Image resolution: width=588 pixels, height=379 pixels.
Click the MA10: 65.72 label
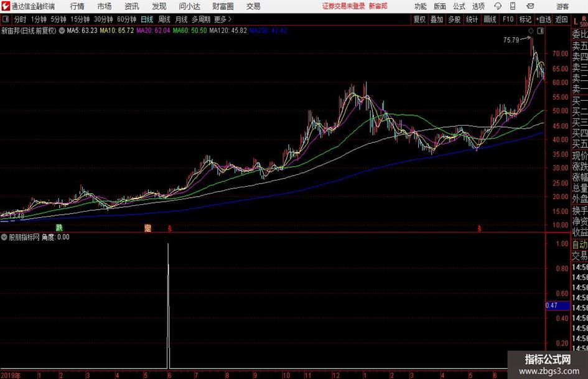(116, 30)
